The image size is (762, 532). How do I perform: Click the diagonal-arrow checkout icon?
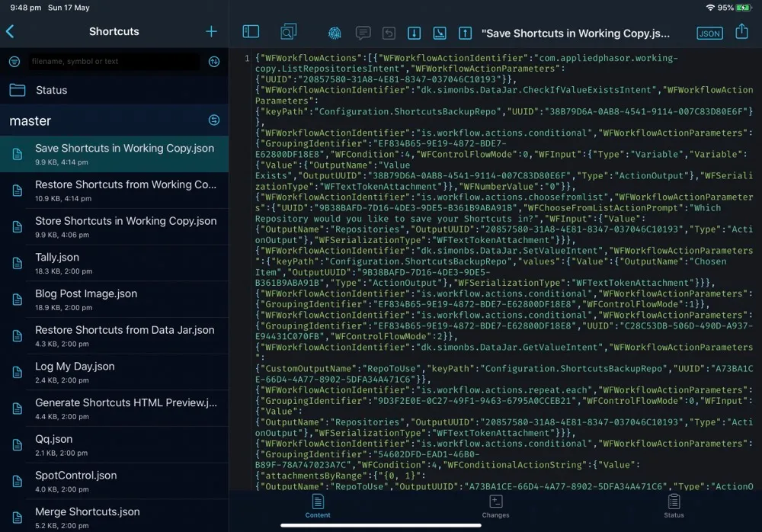(x=440, y=33)
